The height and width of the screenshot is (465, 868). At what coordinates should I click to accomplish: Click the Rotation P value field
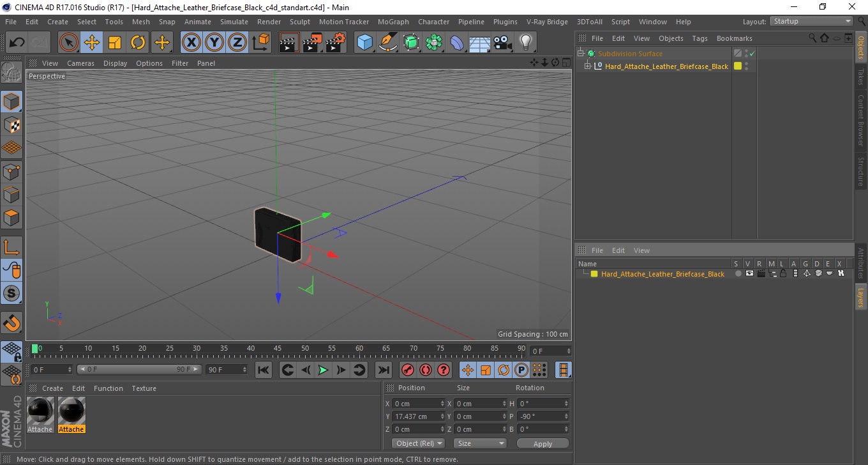tap(542, 416)
